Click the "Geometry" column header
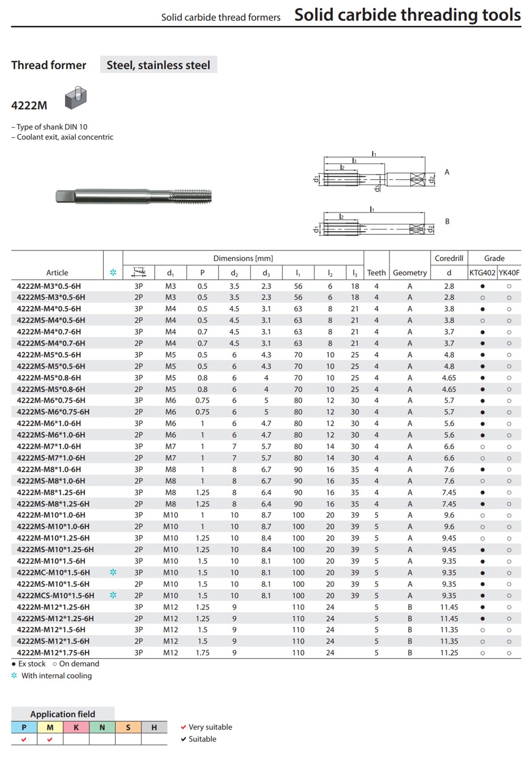532x757 pixels. [x=410, y=273]
